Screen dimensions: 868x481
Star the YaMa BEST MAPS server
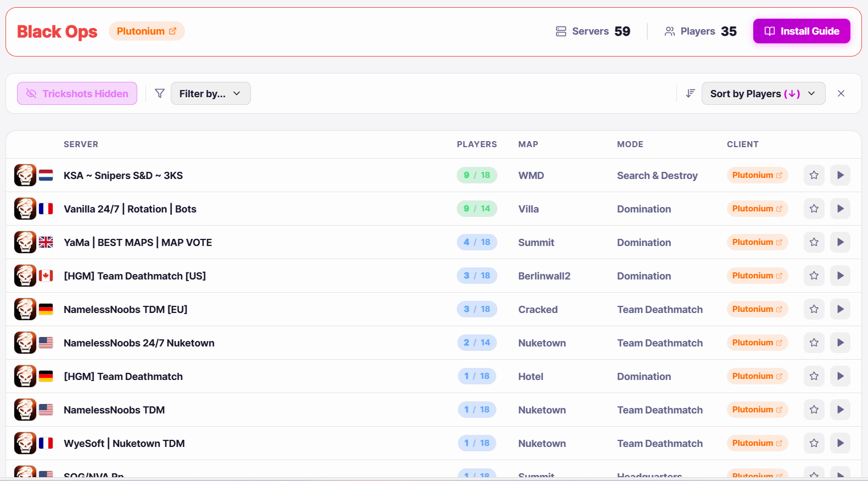tap(814, 242)
